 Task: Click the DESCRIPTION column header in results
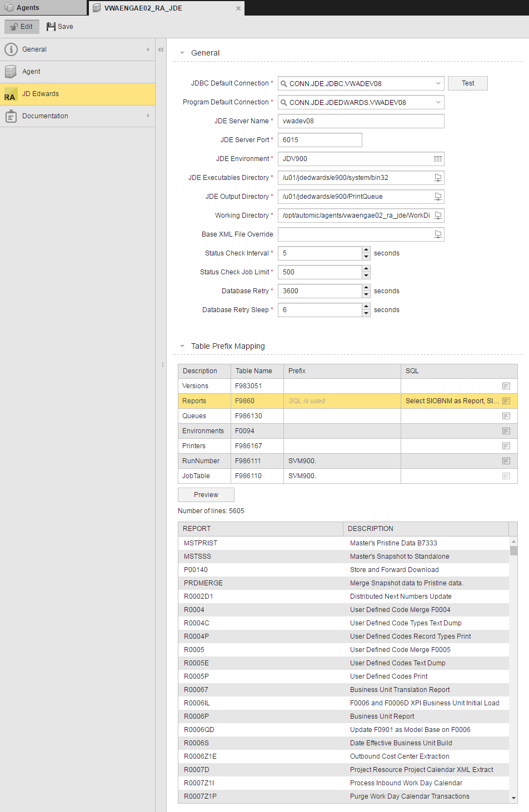click(426, 529)
